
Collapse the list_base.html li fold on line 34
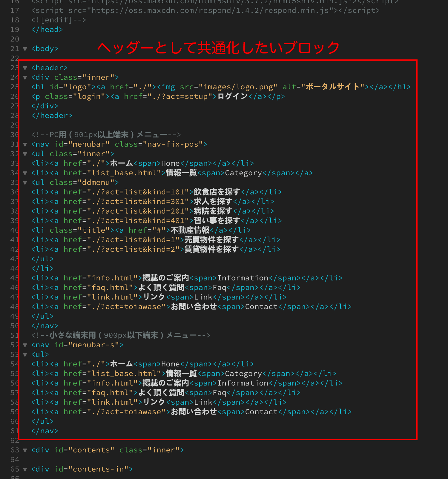click(25, 173)
